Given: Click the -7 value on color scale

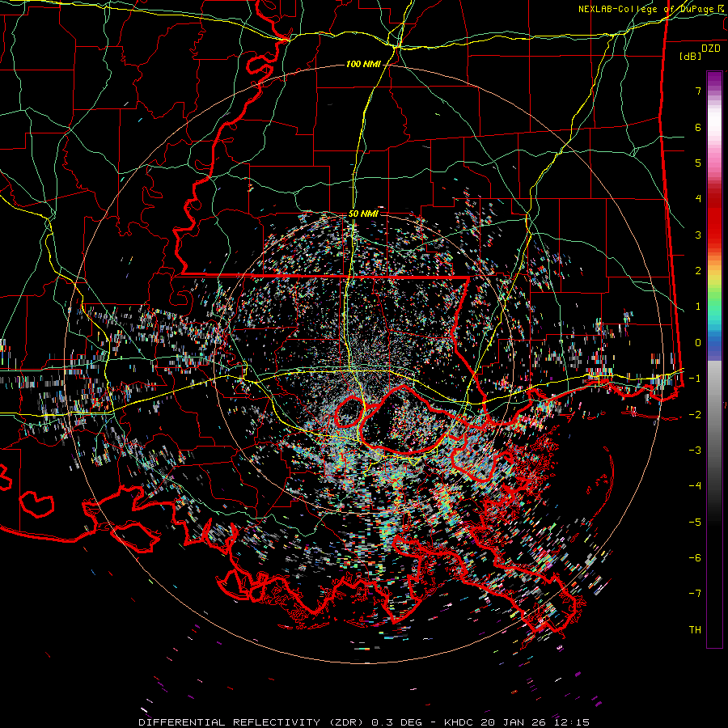Looking at the screenshot, I should point(695,594).
